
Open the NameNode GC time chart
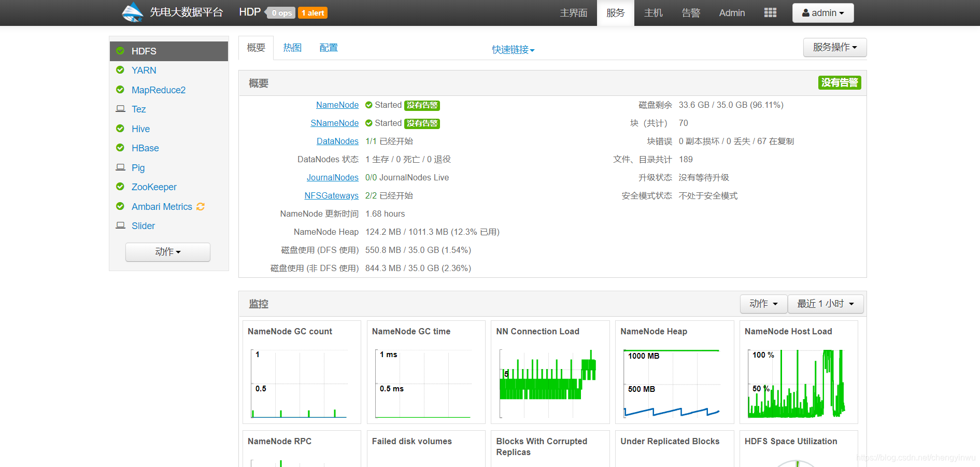click(x=426, y=372)
